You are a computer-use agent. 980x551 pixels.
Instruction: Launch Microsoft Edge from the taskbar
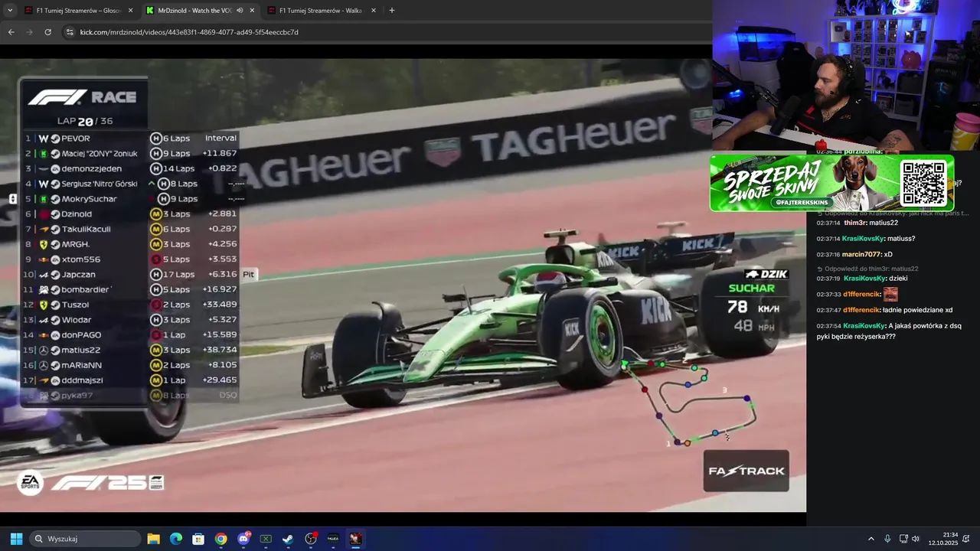point(175,539)
